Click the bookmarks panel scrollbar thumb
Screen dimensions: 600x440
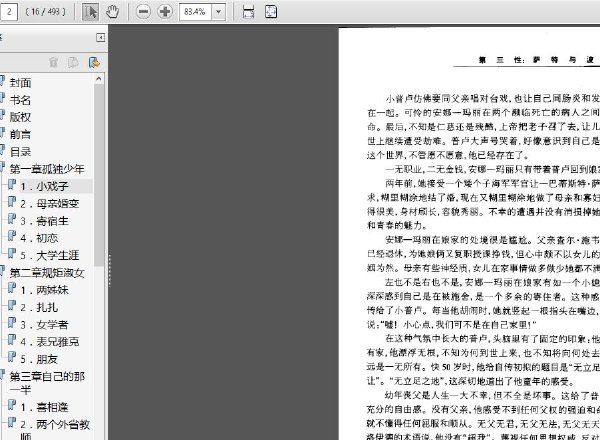(x=99, y=175)
